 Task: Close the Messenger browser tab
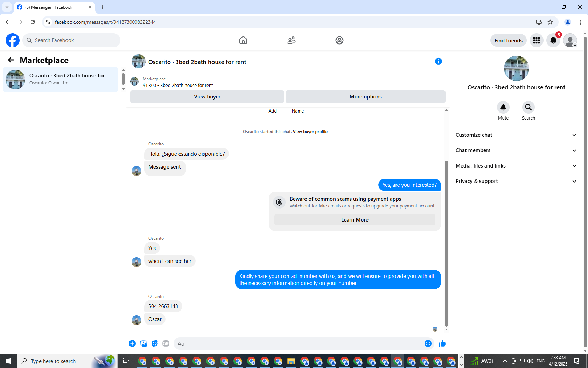[x=90, y=7]
